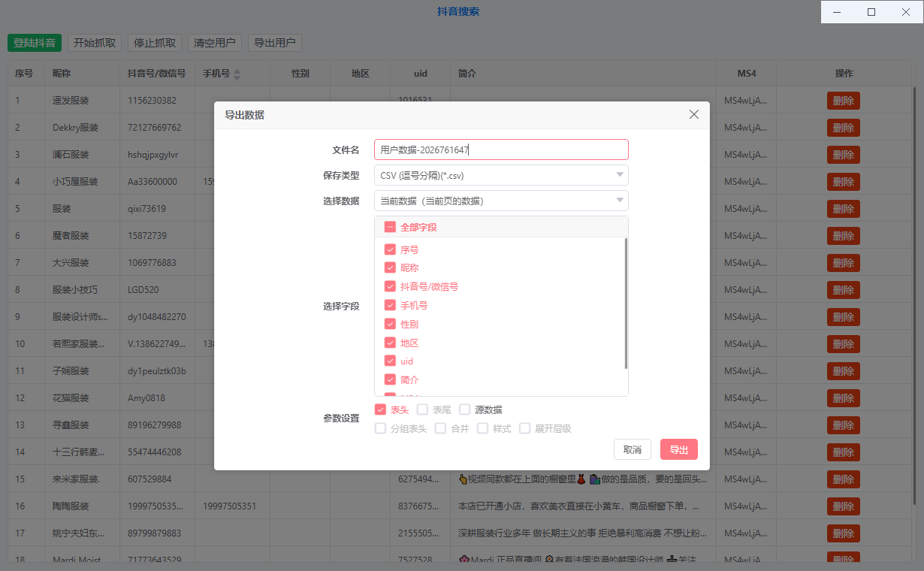Viewport: 924px width, 571px height.
Task: Delete row 12 花猫服装 with 删除
Action: pyautogui.click(x=844, y=398)
